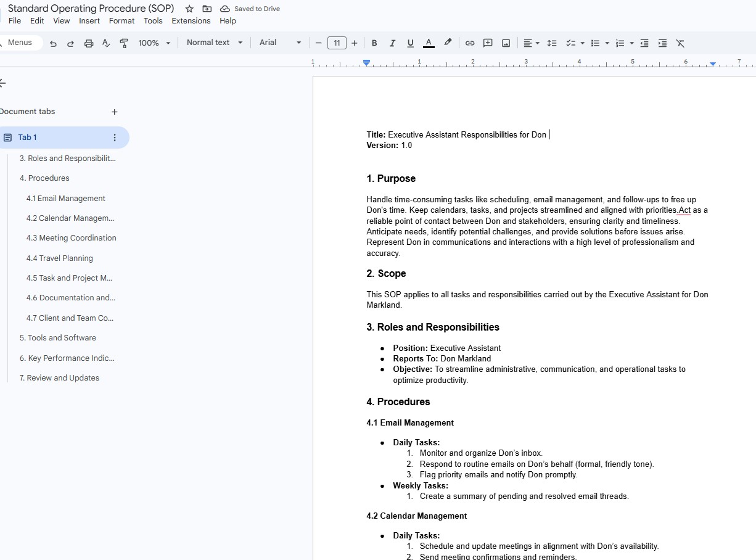The image size is (756, 560).
Task: Open the checklist menu dropdown arrow
Action: [583, 43]
